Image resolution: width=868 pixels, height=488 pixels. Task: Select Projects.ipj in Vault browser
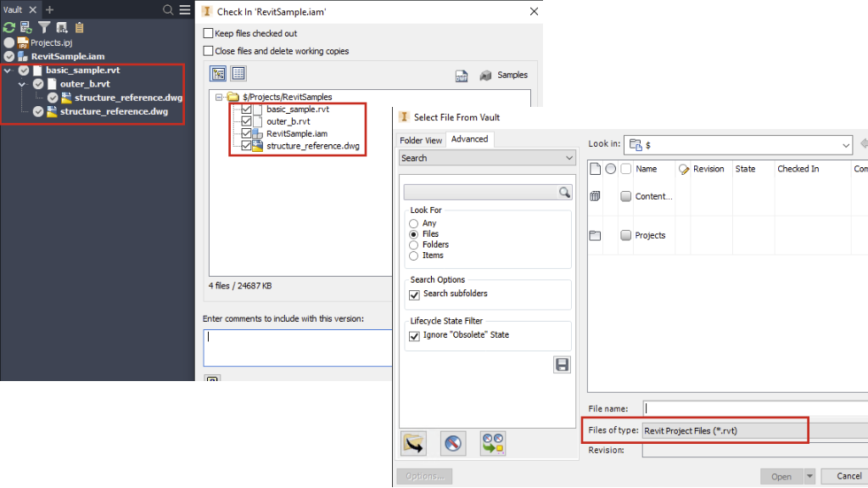click(x=51, y=42)
